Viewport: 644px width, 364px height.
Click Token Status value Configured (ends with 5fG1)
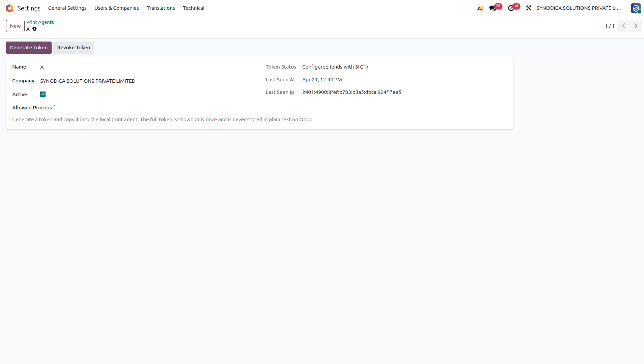pyautogui.click(x=335, y=67)
